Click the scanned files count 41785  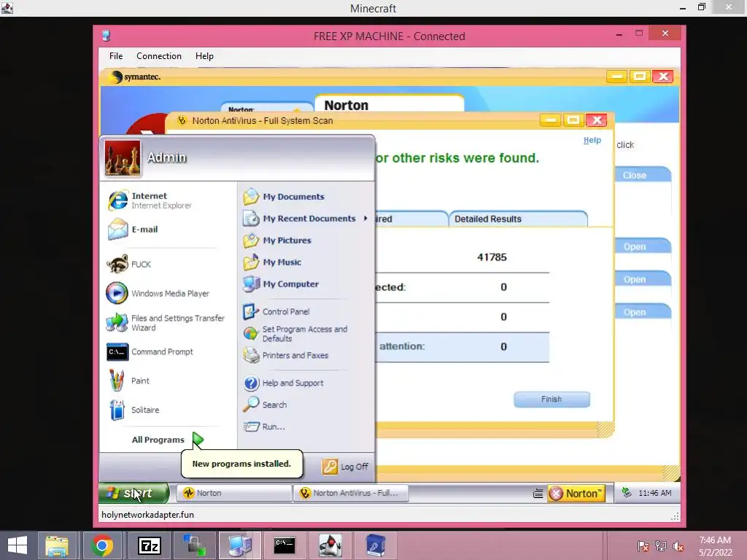(492, 257)
